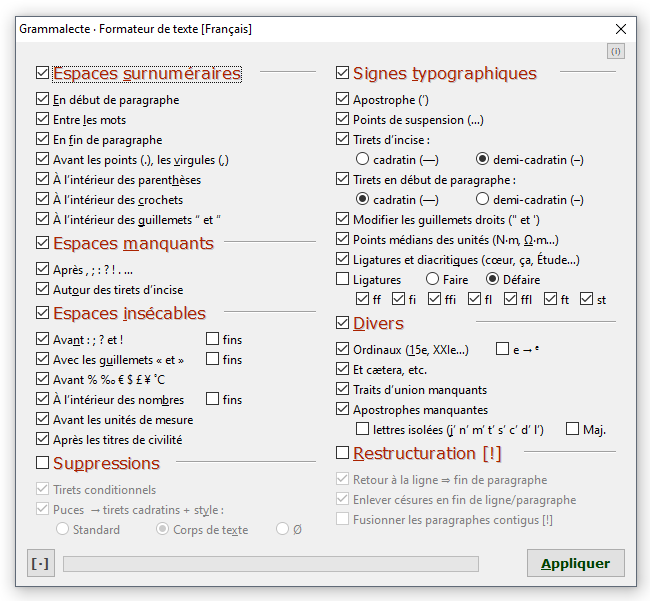
Task: Enable lettres isolées checkbox
Action: [x=362, y=429]
